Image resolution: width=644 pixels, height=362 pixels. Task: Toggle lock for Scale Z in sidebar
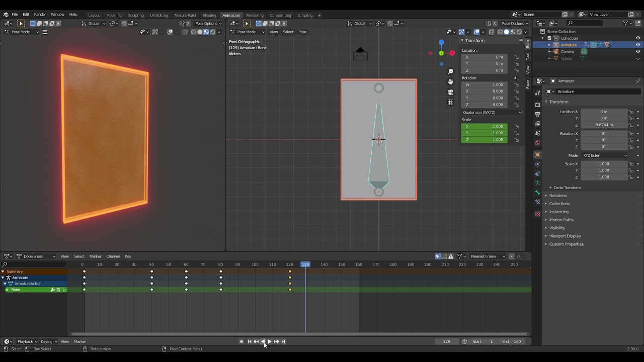517,140
